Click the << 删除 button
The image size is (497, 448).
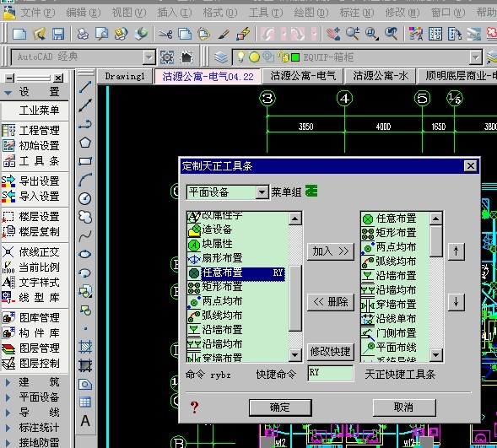331,302
